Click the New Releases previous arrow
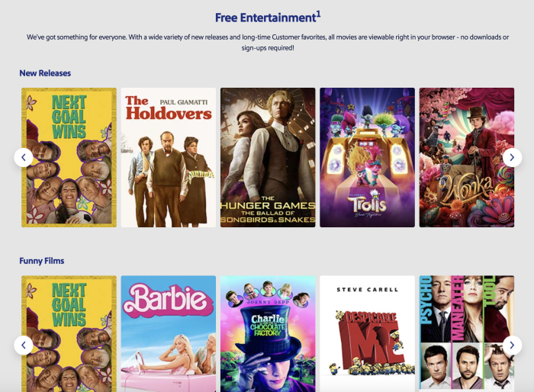The width and height of the screenshot is (534, 392). (24, 157)
